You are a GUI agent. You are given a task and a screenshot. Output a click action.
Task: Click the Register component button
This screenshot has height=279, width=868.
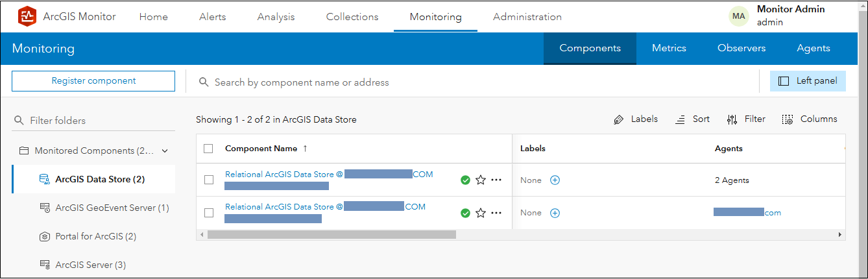[x=93, y=81]
